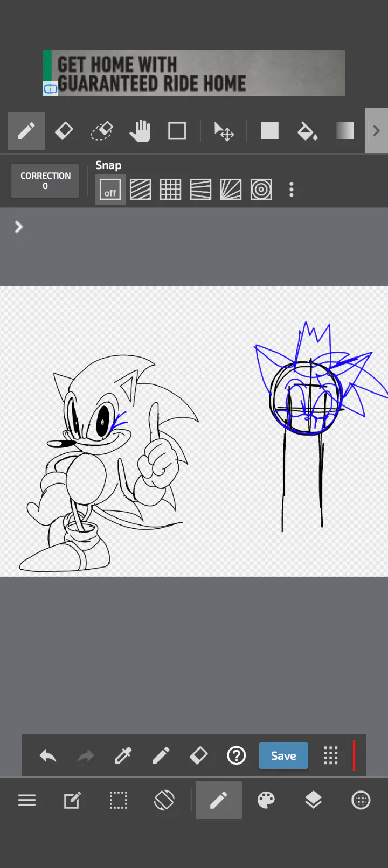This screenshot has height=868, width=388.
Task: Enable concentric circle snap
Action: tap(261, 190)
